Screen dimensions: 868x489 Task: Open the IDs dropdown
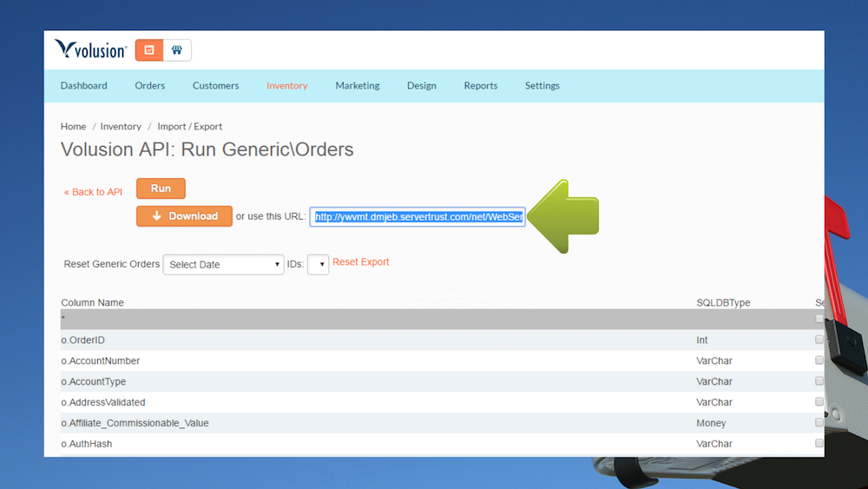tap(319, 265)
